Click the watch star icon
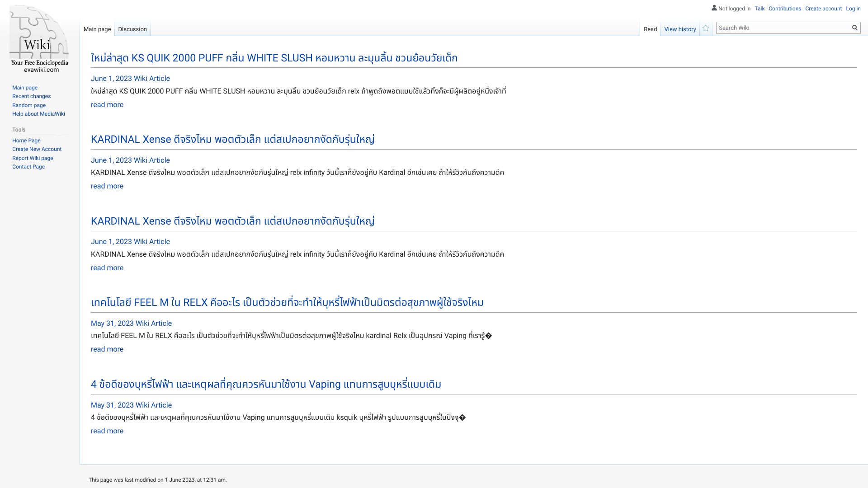Image resolution: width=868 pixels, height=488 pixels. tap(706, 28)
